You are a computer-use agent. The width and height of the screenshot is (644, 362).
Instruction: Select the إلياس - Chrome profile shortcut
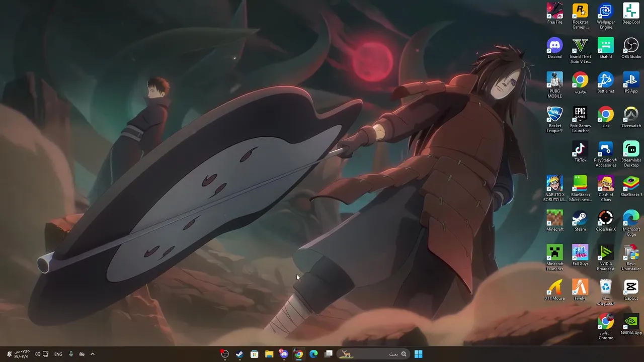(x=606, y=327)
